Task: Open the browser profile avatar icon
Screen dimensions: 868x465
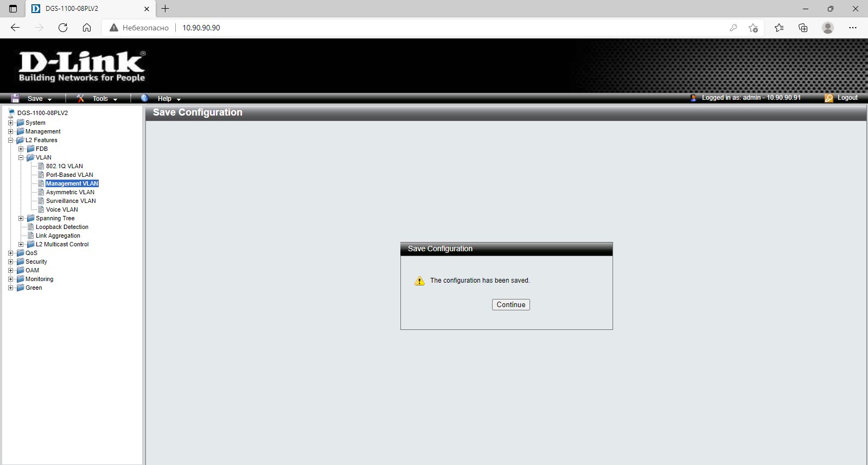Action: pyautogui.click(x=827, y=28)
